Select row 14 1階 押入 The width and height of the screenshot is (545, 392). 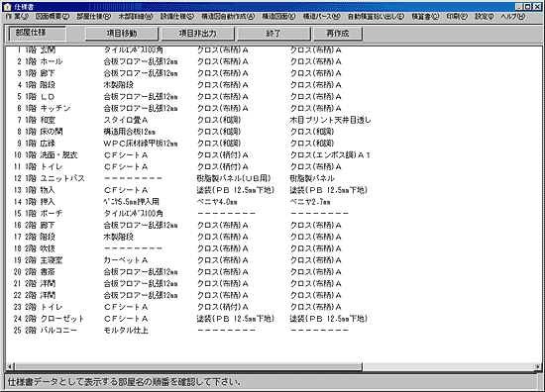pyautogui.click(x=171, y=202)
